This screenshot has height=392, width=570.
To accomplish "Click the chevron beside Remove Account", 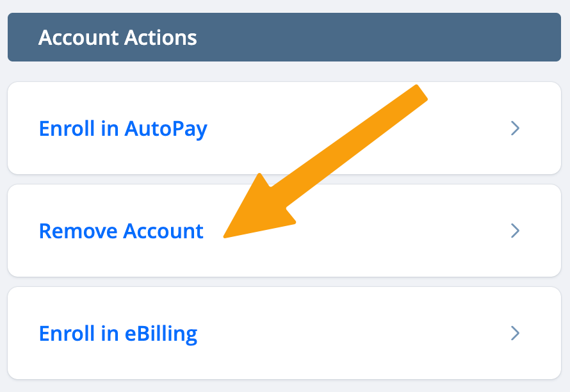I will pyautogui.click(x=515, y=231).
